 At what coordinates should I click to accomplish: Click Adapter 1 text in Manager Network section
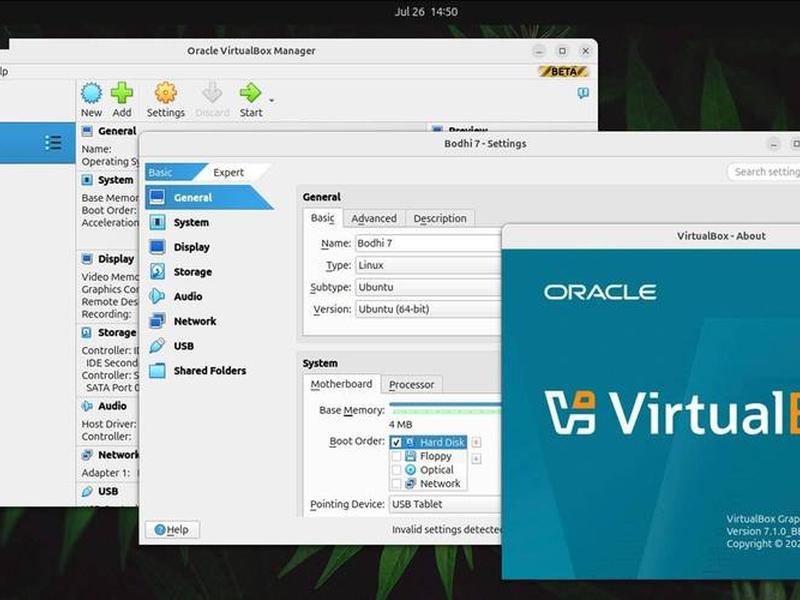pyautogui.click(x=106, y=473)
